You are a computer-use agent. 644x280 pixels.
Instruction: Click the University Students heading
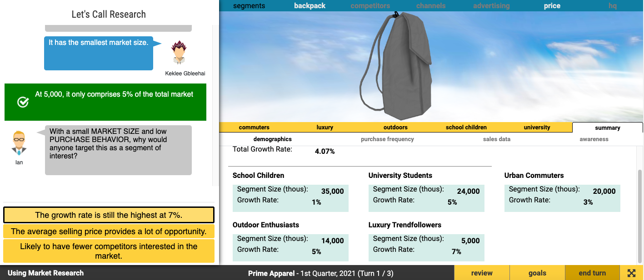click(x=400, y=176)
